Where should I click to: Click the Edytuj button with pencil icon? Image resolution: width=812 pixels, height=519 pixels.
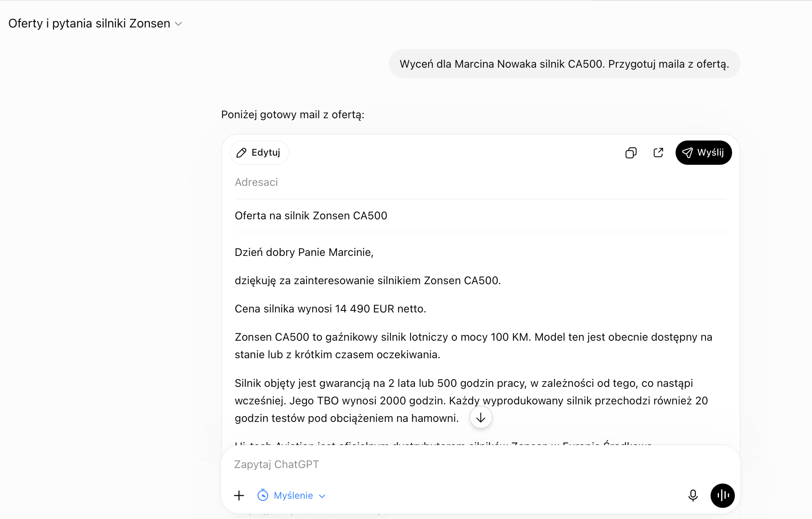[x=259, y=152]
